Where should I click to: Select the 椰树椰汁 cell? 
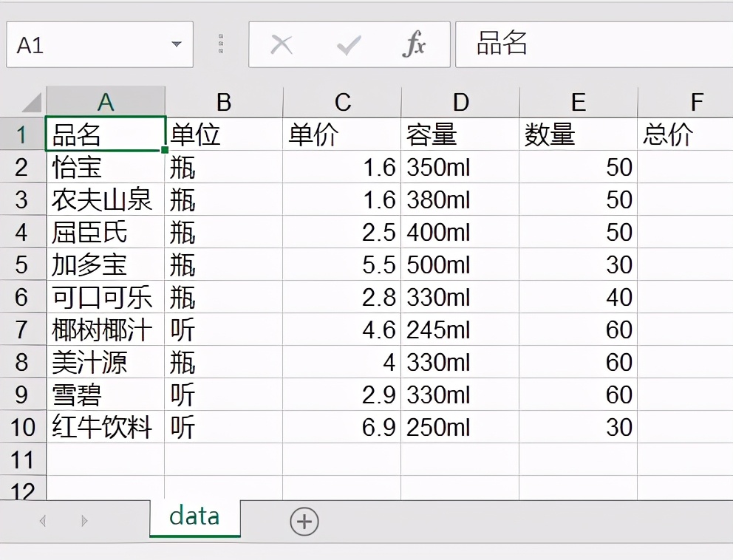coord(106,329)
